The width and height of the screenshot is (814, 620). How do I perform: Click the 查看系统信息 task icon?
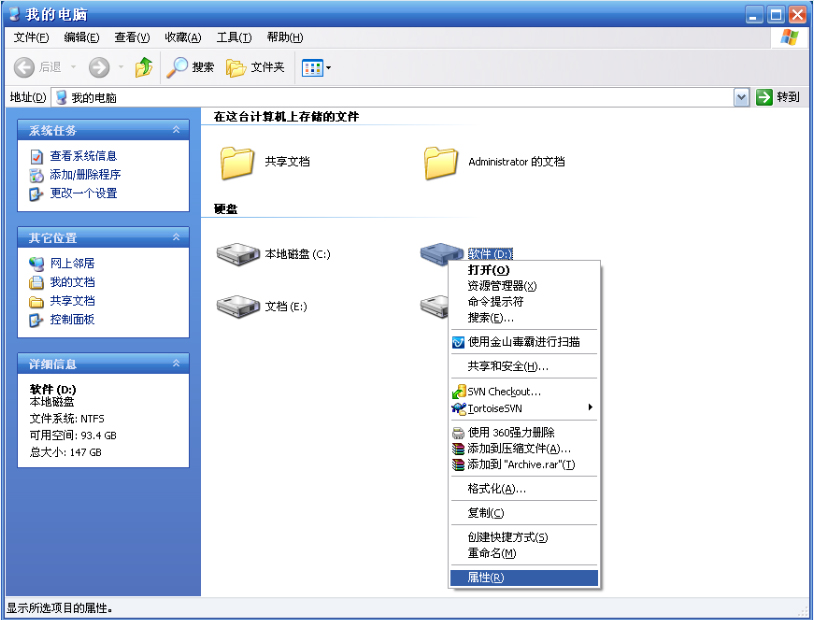pyautogui.click(x=36, y=156)
